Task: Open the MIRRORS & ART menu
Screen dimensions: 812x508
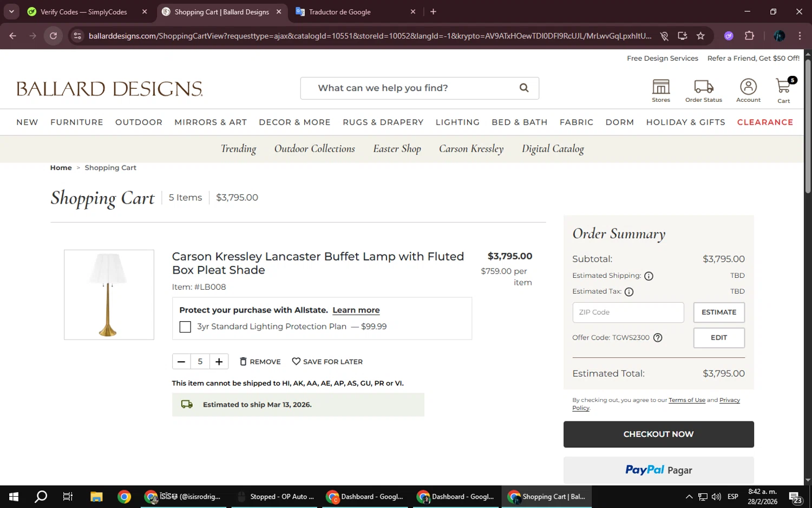Action: coord(211,122)
